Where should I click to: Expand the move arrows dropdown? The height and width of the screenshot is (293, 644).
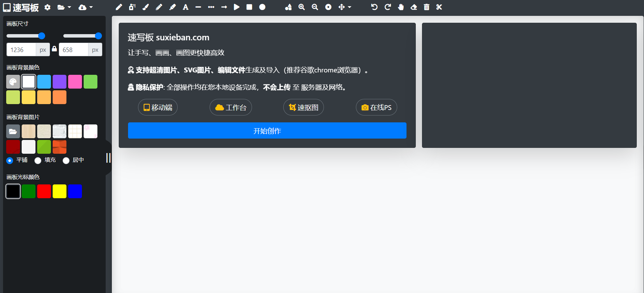click(345, 7)
